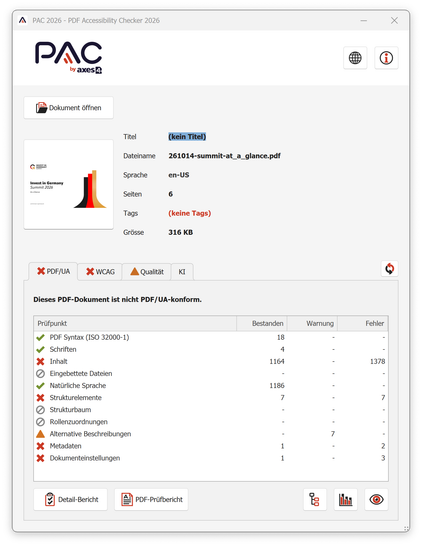Screen dimensions: 422x546
Task: Open the info about dialog icon
Action: [386, 58]
